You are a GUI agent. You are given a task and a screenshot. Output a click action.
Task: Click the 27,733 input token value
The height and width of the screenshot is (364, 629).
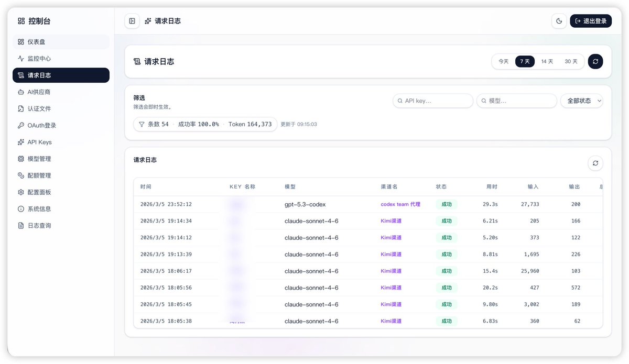click(530, 204)
